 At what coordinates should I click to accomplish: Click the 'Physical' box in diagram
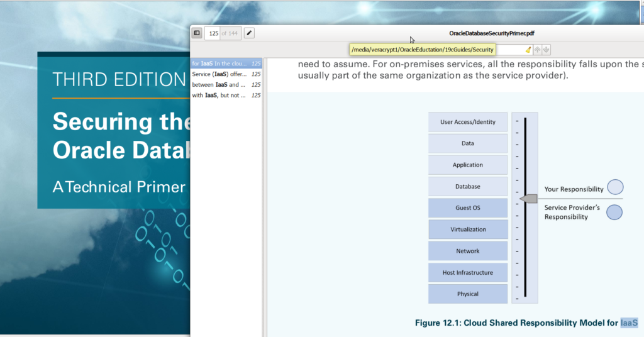(468, 294)
